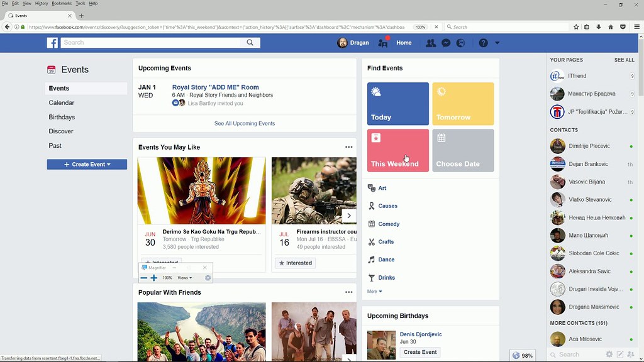Select Calendar in the Events sidebar
This screenshot has height=362, width=644.
62,102
